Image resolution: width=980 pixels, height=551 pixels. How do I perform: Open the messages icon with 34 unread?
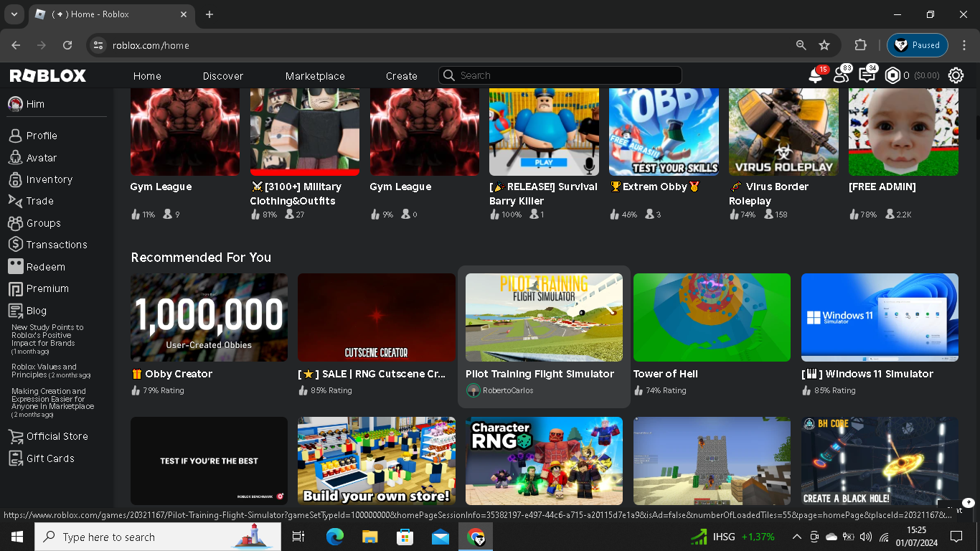(867, 75)
